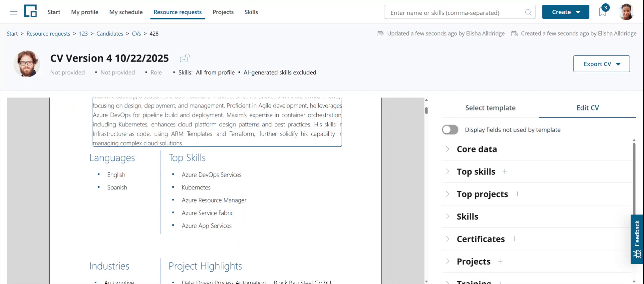
Task: Open the Export CV dropdown
Action: pos(601,64)
